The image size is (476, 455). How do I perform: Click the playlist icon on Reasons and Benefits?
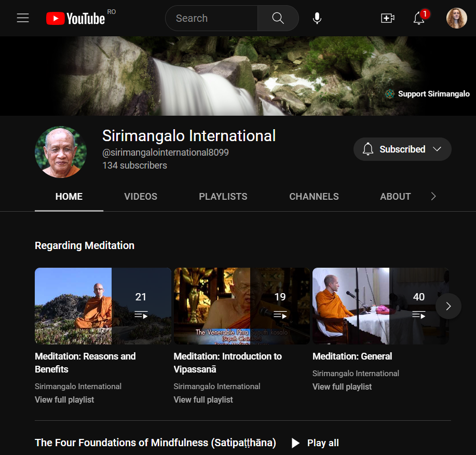coord(141,315)
